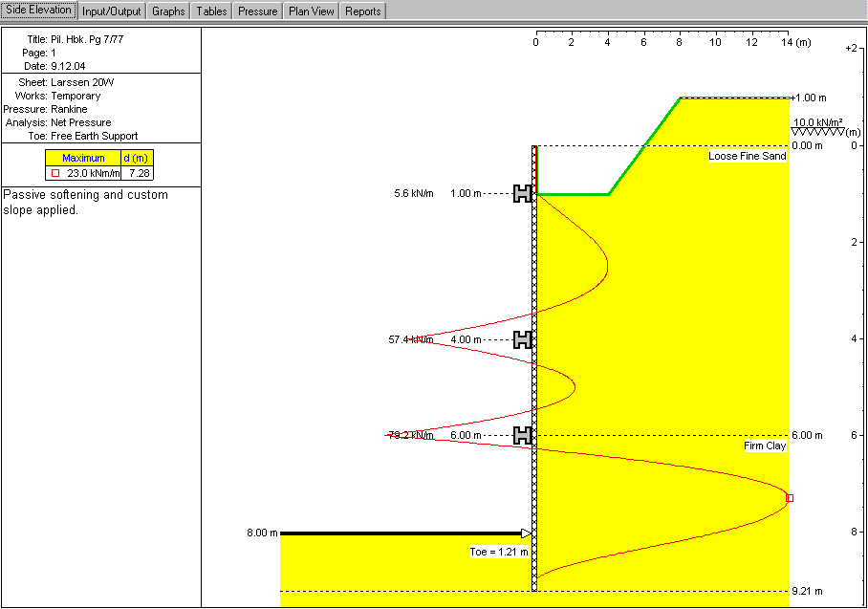Select the strut symbol at 6.00 m depth

click(x=522, y=436)
